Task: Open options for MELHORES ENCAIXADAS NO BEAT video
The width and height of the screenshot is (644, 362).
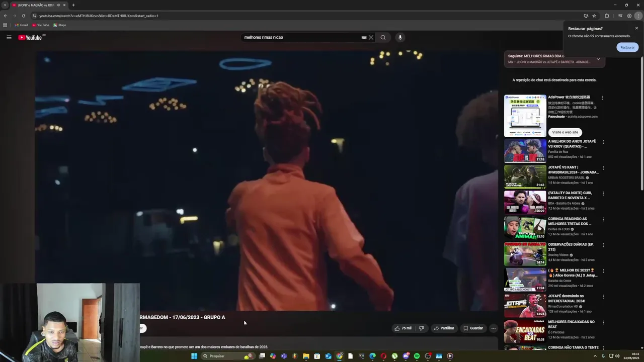Action: (603, 323)
